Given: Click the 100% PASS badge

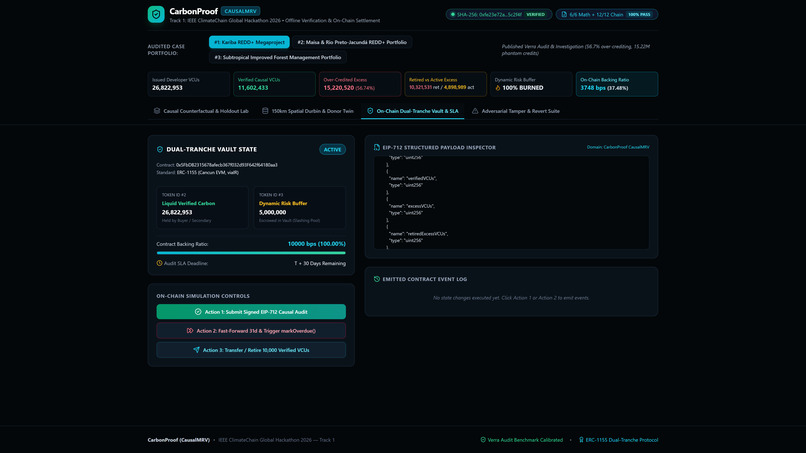Looking at the screenshot, I should pyautogui.click(x=639, y=14).
